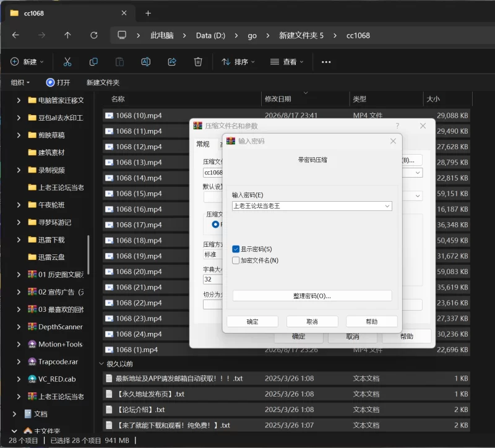Select 迅雷下载 in sidebar
Viewport: 495px width, 448px height.
click(x=51, y=240)
